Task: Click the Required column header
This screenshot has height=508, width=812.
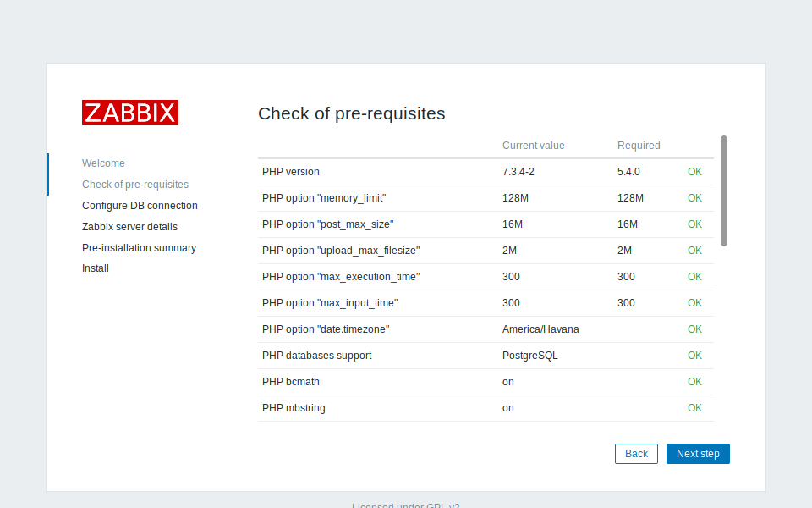Action: (x=639, y=146)
